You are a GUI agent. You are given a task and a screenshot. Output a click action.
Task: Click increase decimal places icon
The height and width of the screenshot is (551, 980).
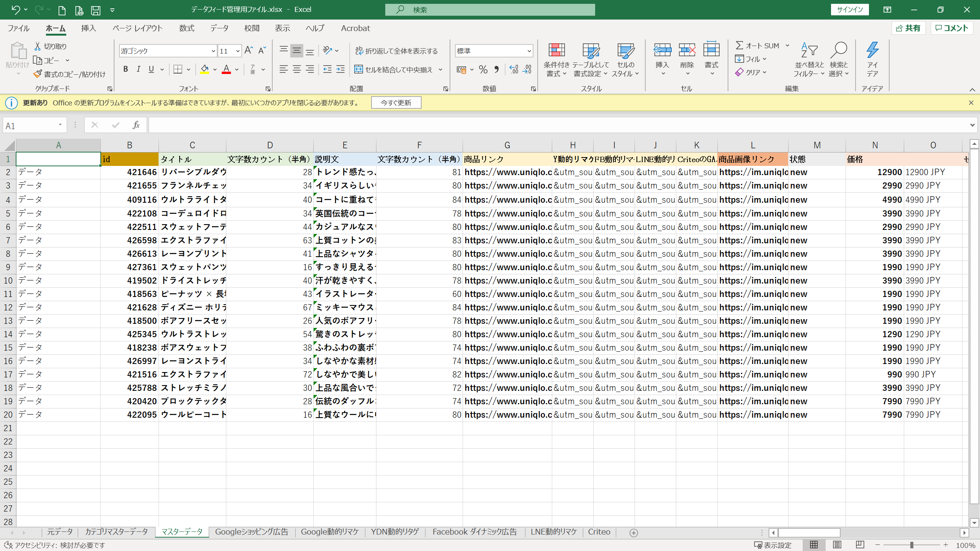tap(514, 69)
